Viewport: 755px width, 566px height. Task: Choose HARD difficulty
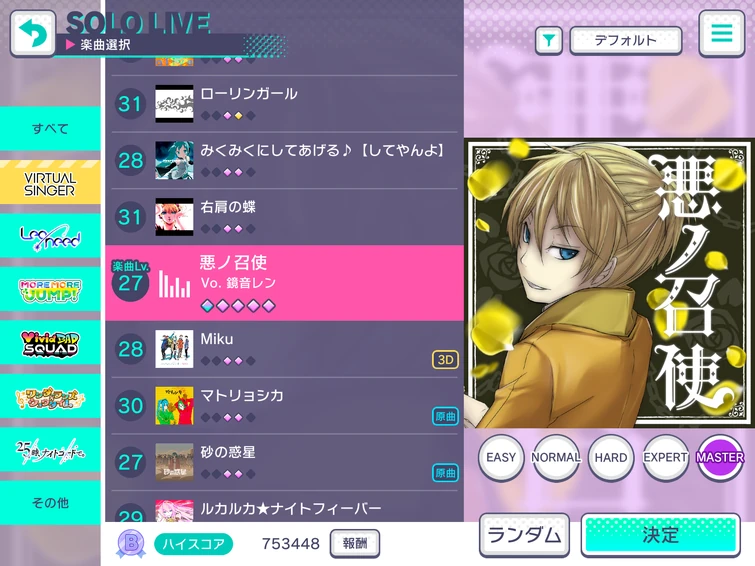point(611,457)
